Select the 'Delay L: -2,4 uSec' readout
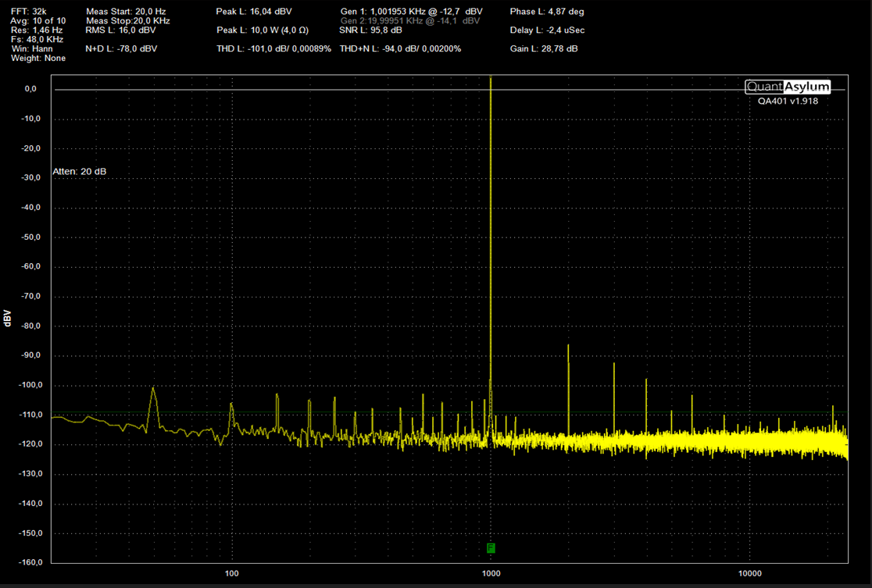This screenshot has width=872, height=588. click(547, 30)
